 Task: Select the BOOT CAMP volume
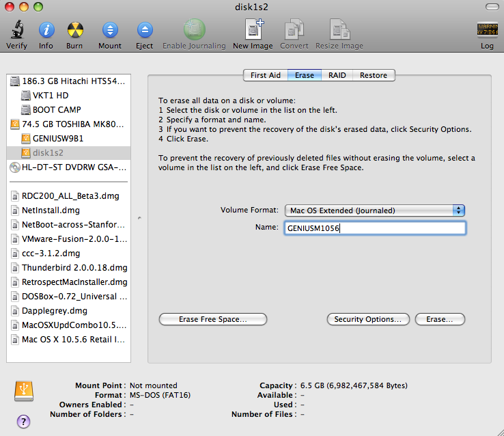pos(68,109)
